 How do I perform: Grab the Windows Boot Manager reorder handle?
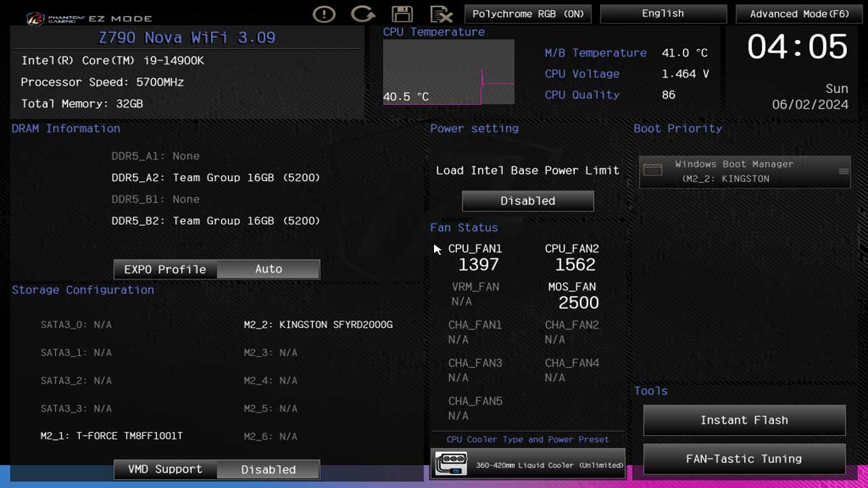(844, 171)
